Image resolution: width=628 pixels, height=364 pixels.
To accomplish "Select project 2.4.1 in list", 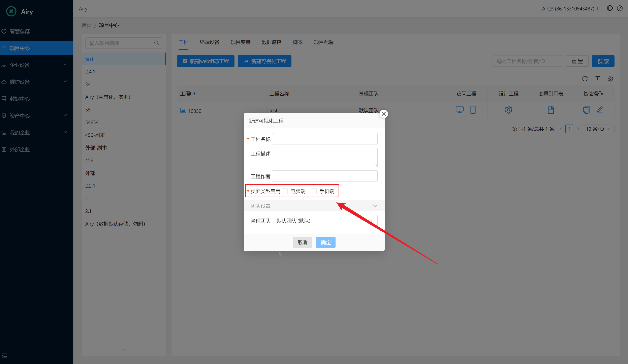I will coord(124,71).
